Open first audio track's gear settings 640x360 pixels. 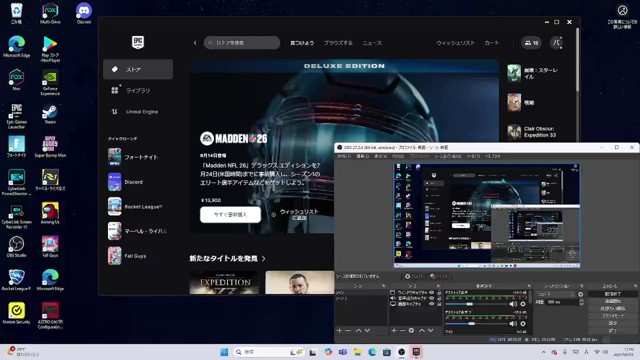click(x=523, y=304)
